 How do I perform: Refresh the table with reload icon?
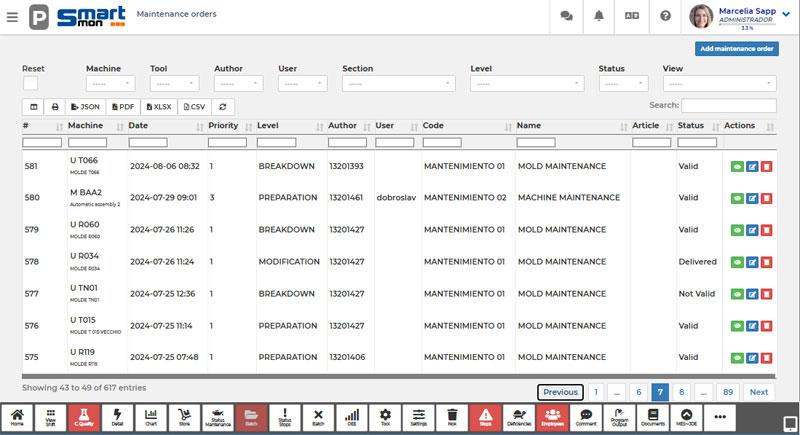222,106
